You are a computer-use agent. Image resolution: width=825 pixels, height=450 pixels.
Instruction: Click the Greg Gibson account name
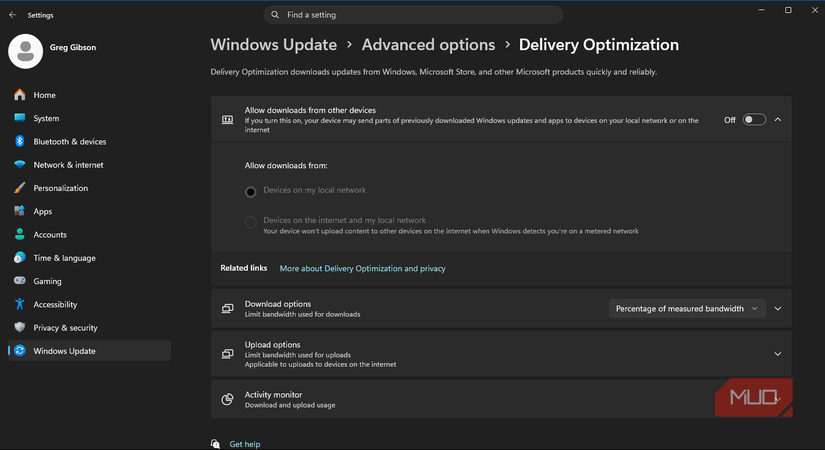(x=73, y=47)
